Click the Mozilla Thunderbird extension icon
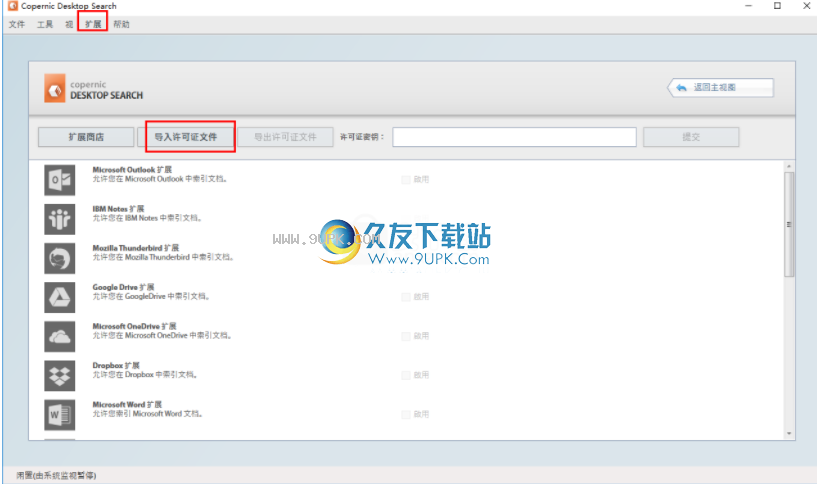The width and height of the screenshot is (817, 484). [x=59, y=258]
